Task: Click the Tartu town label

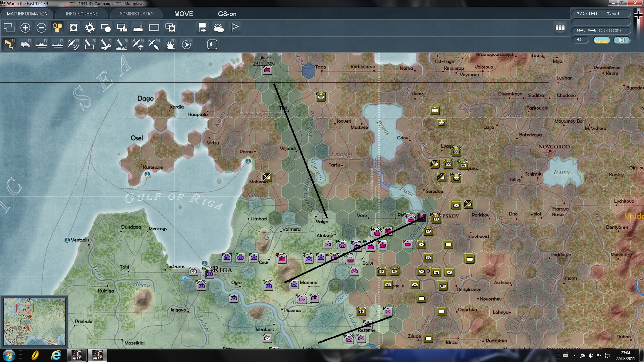Action: pos(334,165)
